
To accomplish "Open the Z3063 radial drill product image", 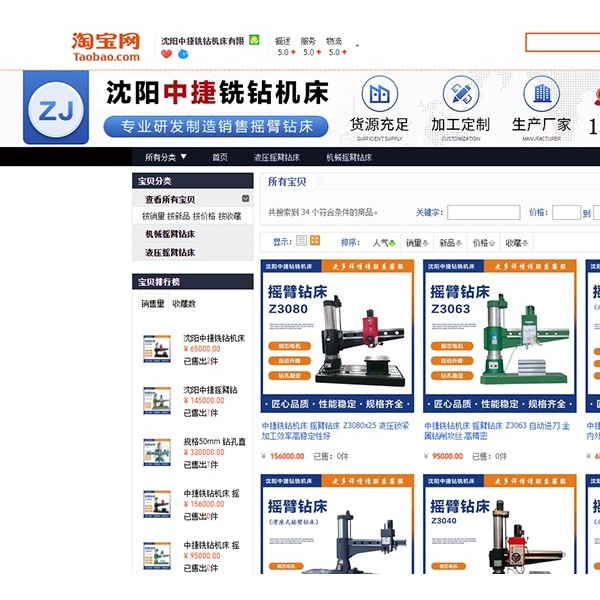I will click(x=499, y=336).
